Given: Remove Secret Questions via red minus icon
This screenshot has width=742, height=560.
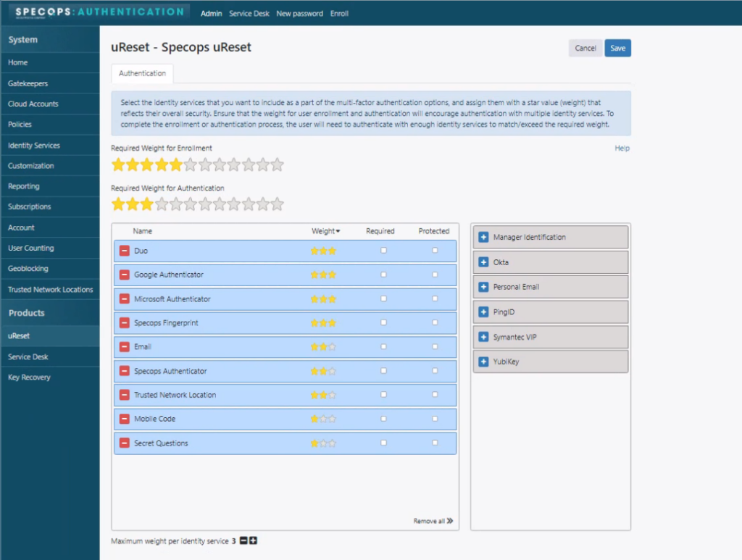Looking at the screenshot, I should click(125, 443).
